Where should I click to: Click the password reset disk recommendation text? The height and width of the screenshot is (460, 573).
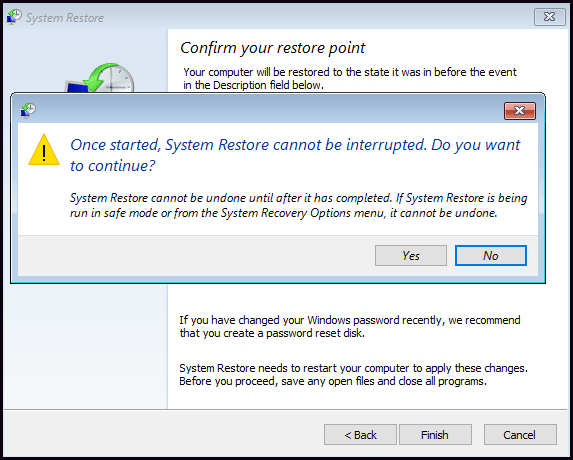pos(349,326)
